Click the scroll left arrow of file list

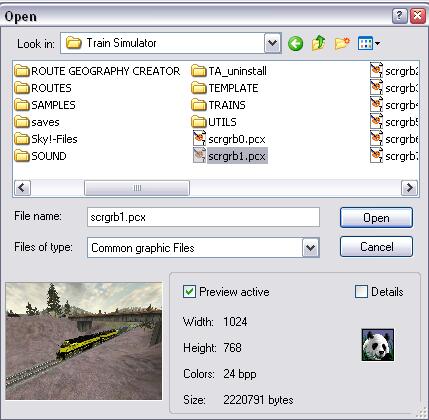click(22, 188)
